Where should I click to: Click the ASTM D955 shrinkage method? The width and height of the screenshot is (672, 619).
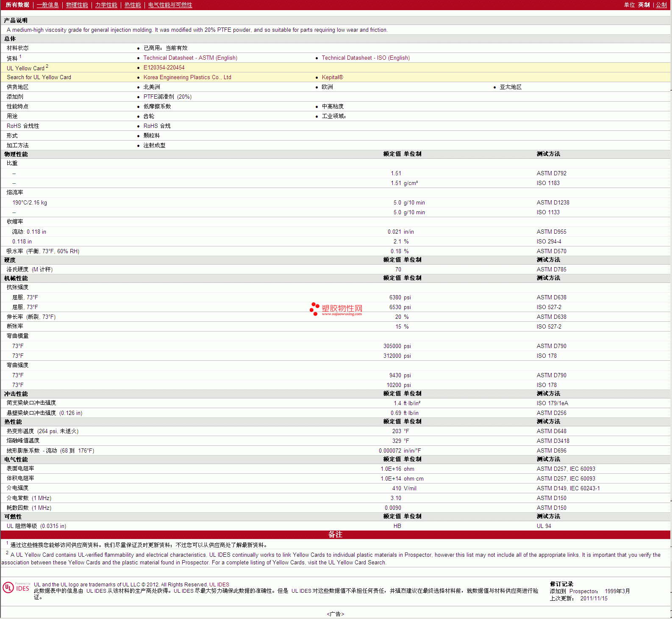(552, 232)
